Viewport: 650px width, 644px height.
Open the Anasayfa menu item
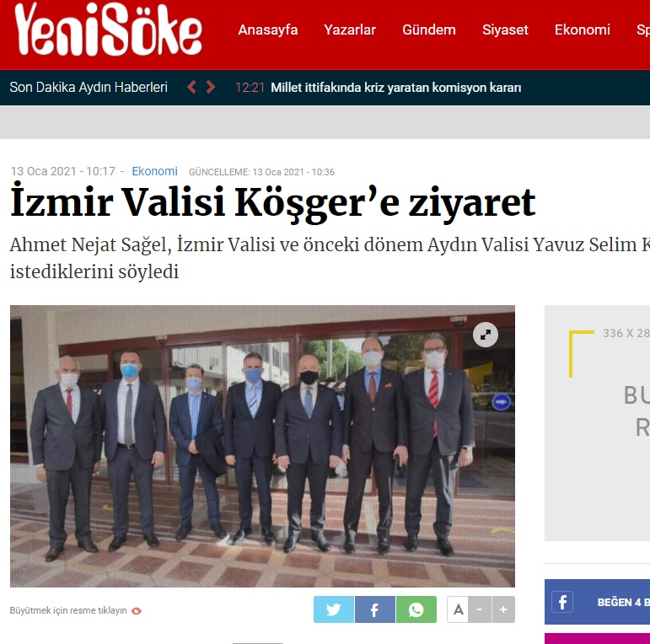268,30
